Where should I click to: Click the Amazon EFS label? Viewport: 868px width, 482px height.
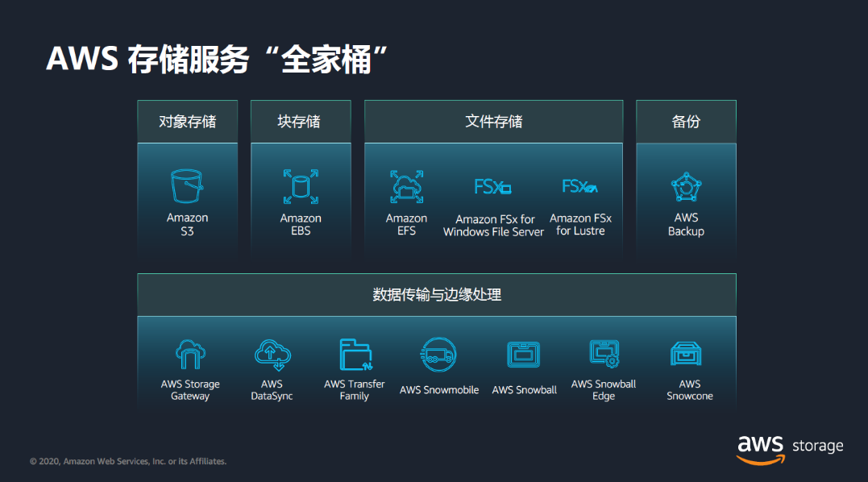[406, 224]
